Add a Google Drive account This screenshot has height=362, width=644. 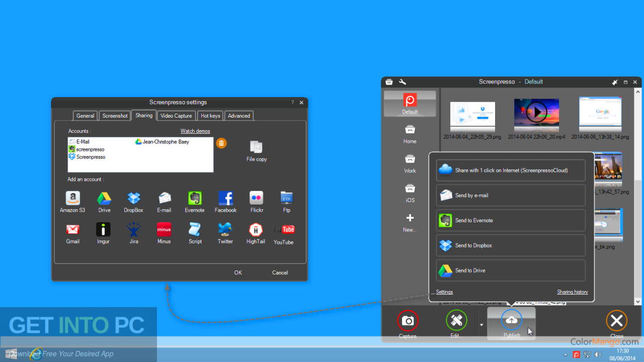coord(104,202)
